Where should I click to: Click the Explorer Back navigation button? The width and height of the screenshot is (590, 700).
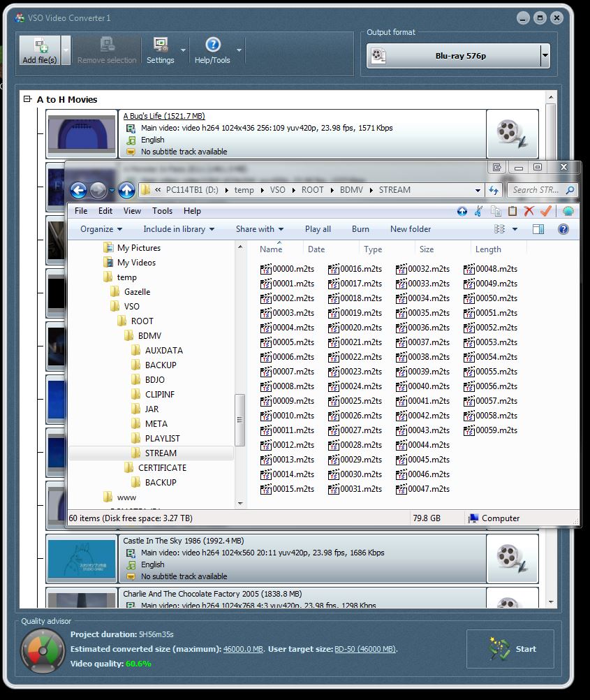tap(78, 191)
